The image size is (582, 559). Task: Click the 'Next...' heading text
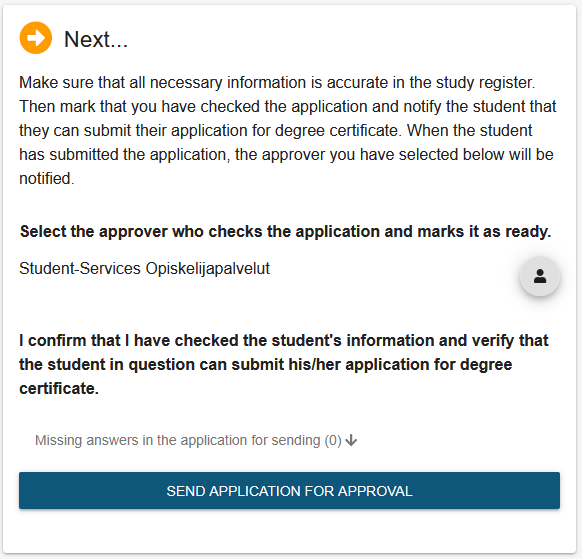tap(96, 39)
